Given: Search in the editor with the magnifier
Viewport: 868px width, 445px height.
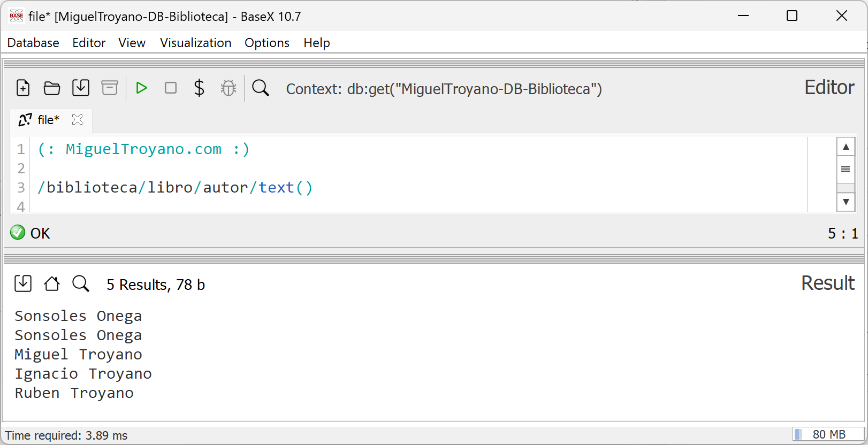Looking at the screenshot, I should tap(261, 88).
